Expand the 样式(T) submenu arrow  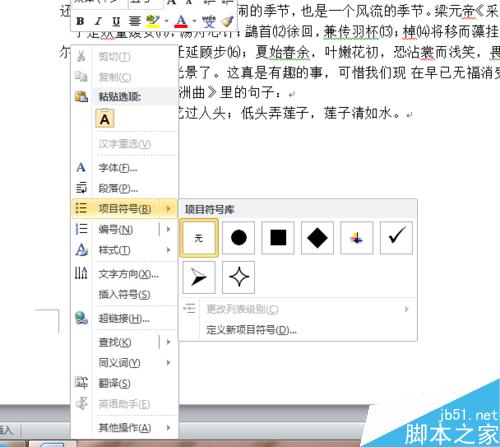(168, 250)
